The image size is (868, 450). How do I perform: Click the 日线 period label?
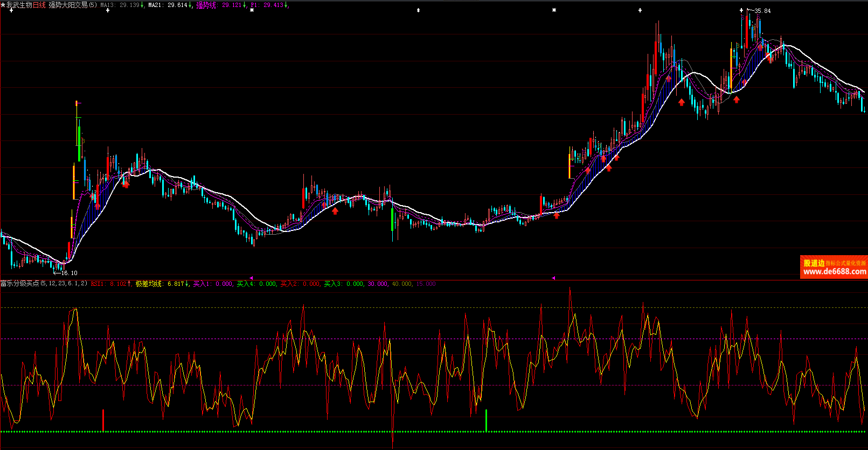(39, 5)
